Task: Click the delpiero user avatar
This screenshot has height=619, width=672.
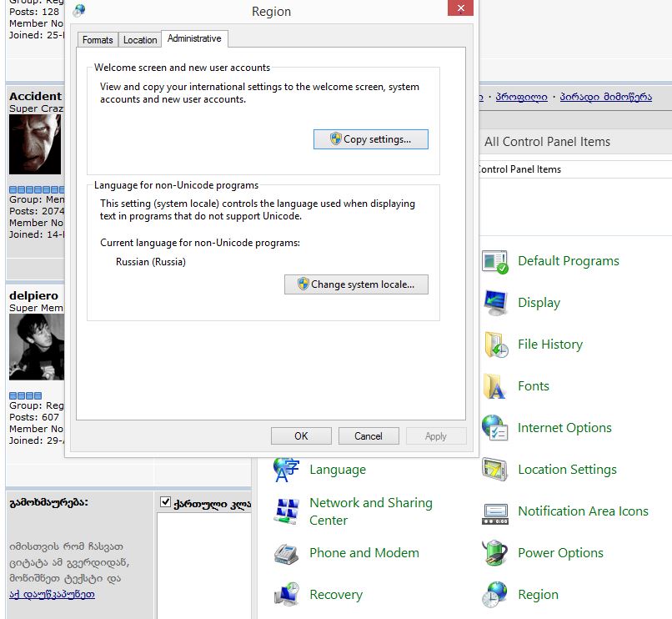Action: coord(37,346)
